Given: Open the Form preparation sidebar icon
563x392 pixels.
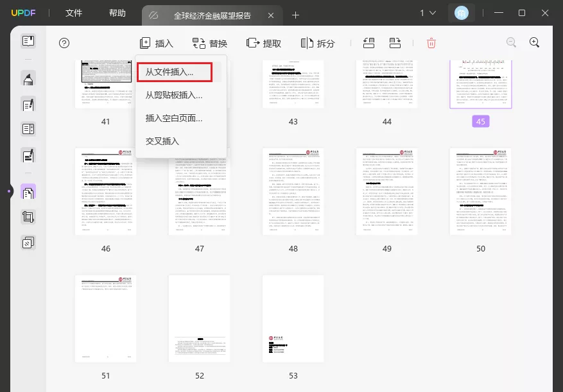Looking at the screenshot, I should (28, 128).
